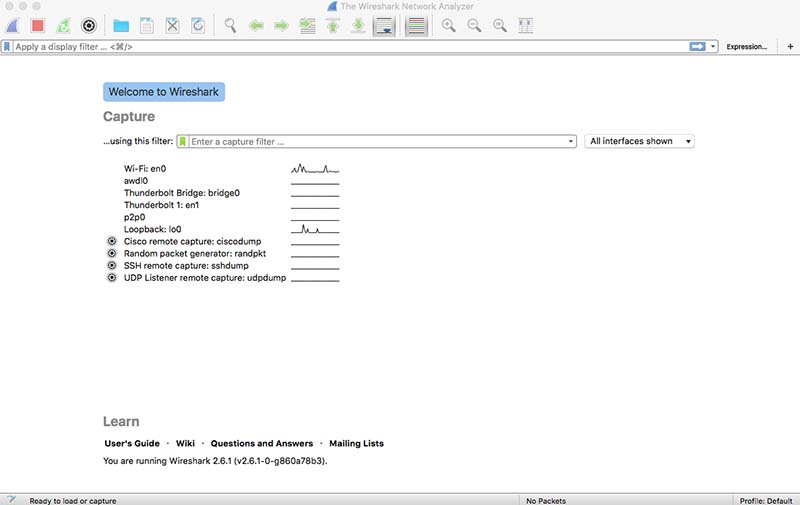Open settings for Cisco remote capture
This screenshot has width=800, height=505.
coord(112,242)
